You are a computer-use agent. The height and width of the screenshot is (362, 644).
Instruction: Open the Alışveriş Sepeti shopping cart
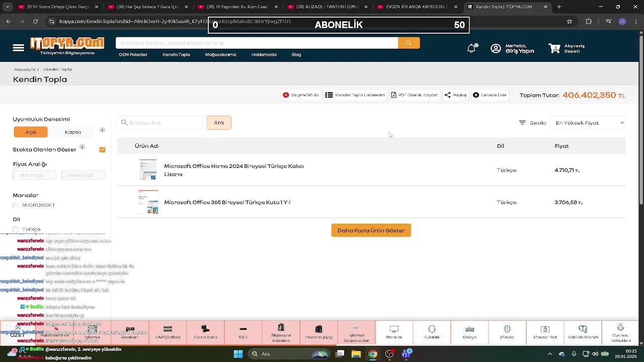(567, 48)
